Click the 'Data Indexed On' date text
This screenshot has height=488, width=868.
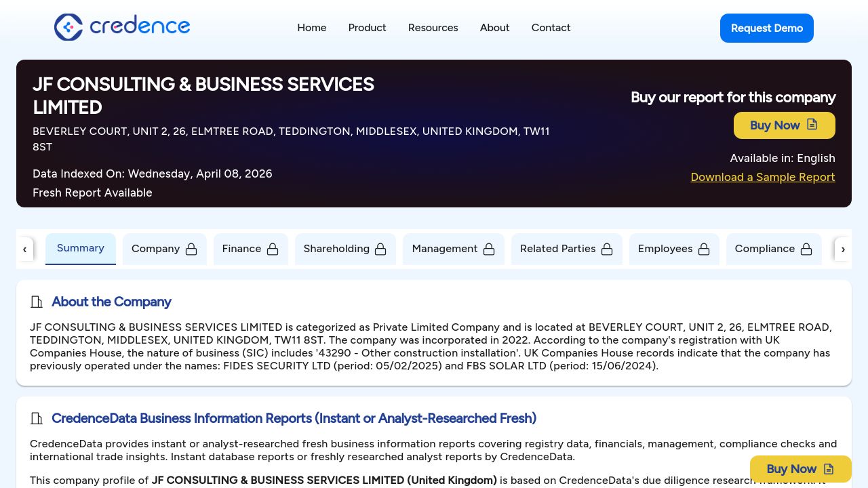coord(153,174)
